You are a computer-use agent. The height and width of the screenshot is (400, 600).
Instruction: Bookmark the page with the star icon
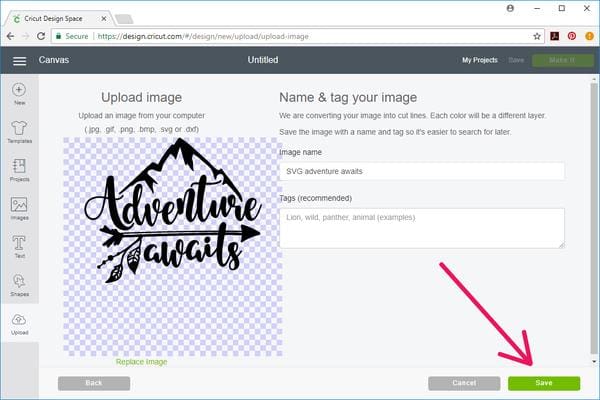[537, 36]
